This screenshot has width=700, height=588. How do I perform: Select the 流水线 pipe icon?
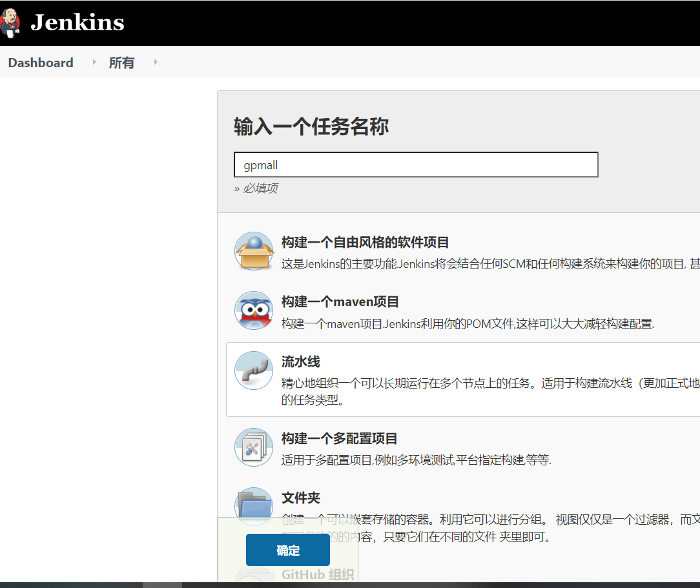254,370
